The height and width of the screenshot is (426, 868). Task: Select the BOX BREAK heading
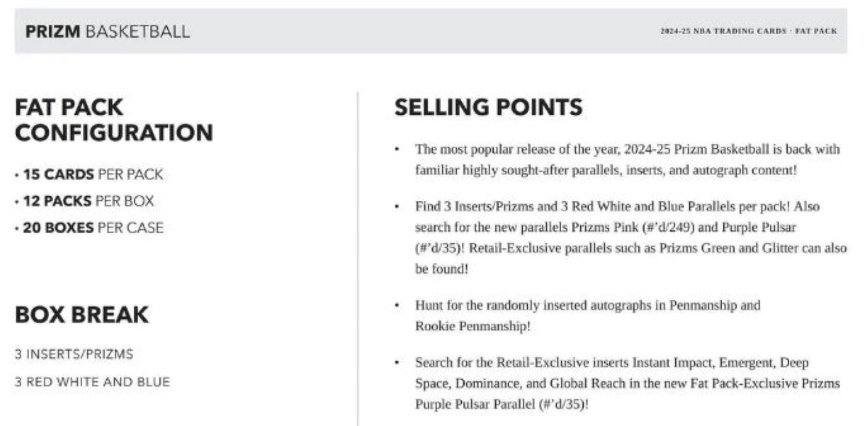click(82, 315)
